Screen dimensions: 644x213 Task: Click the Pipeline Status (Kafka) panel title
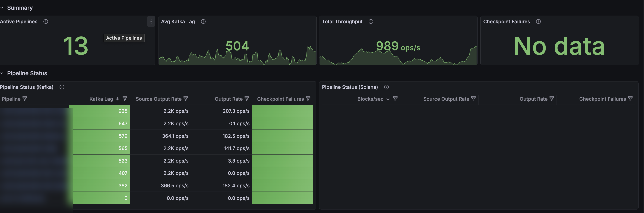[x=27, y=87]
